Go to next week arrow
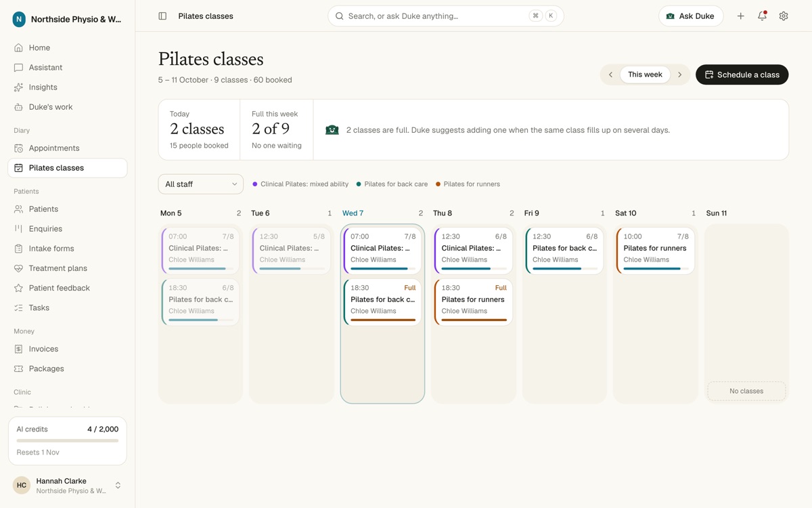Image resolution: width=812 pixels, height=508 pixels. tap(680, 75)
